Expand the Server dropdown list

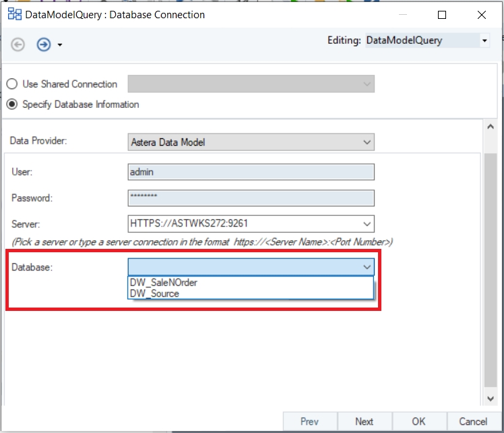pyautogui.click(x=367, y=224)
